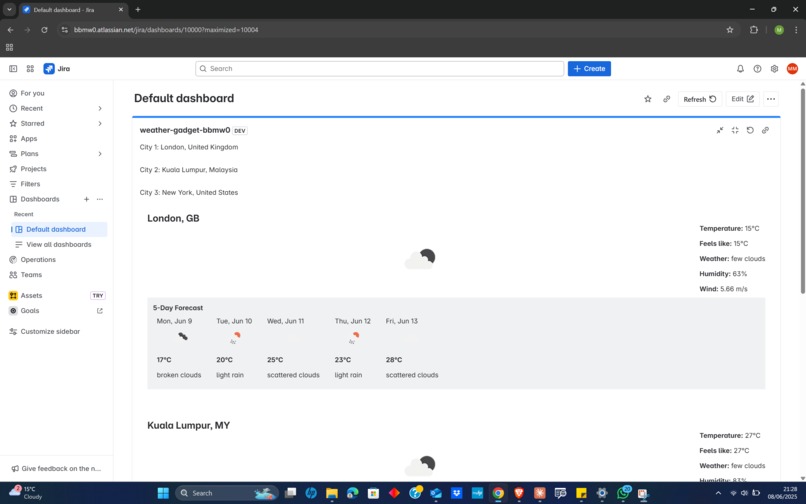
Task: Open a new browser tab
Action: coord(138,9)
